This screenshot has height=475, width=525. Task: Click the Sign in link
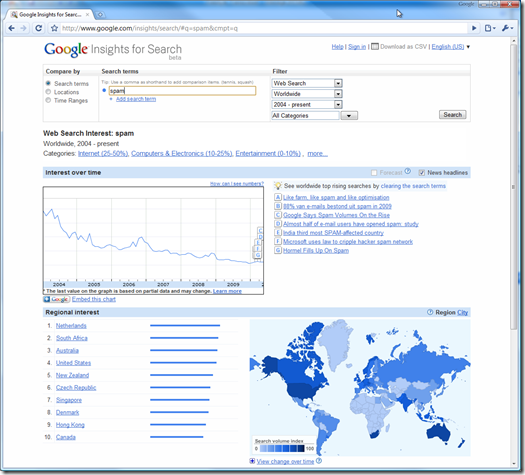357,47
